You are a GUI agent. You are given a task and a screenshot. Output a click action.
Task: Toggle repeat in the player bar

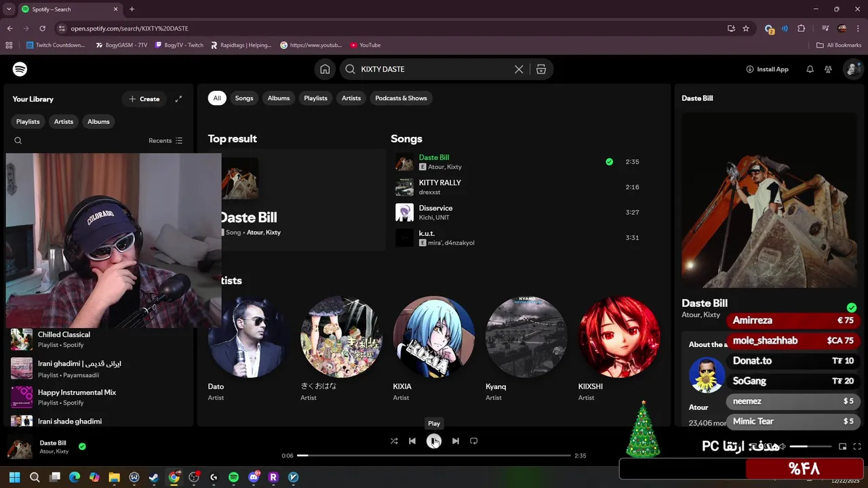pyautogui.click(x=474, y=441)
